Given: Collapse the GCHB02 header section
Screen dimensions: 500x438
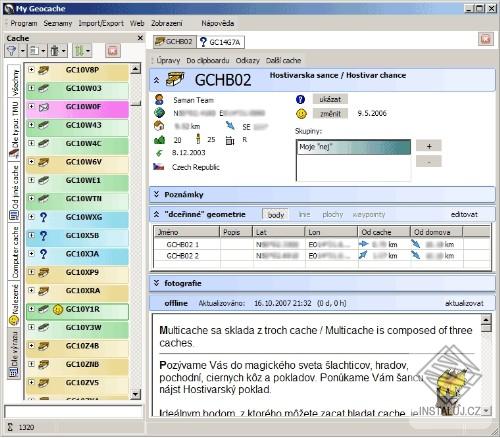Looking at the screenshot, I should [x=156, y=80].
